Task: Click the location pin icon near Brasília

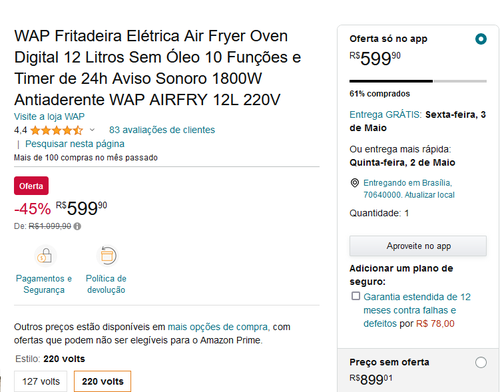Action: [x=355, y=183]
